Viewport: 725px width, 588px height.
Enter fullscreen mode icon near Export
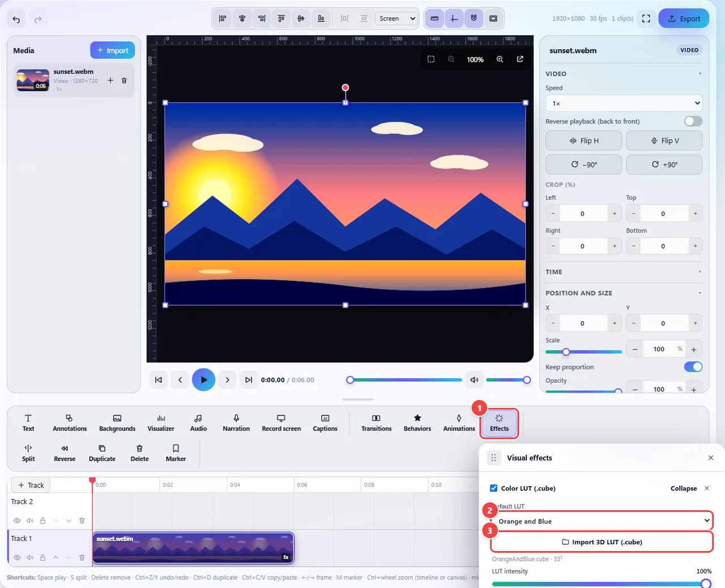click(x=646, y=19)
